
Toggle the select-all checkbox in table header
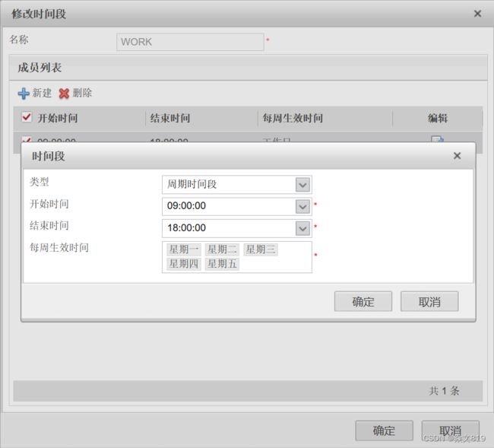point(27,118)
